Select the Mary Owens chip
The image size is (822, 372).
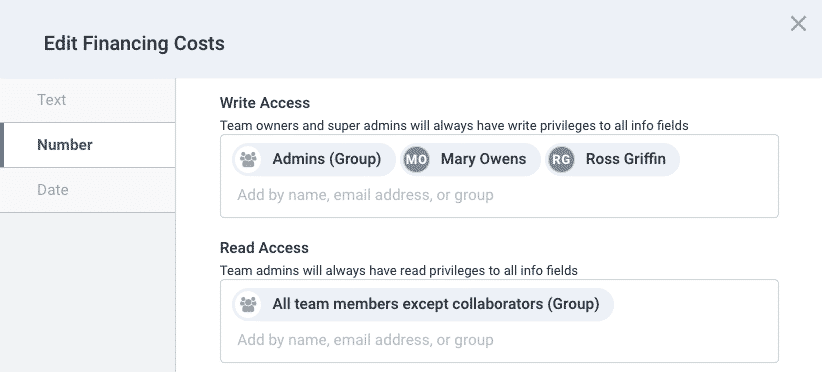[471, 159]
